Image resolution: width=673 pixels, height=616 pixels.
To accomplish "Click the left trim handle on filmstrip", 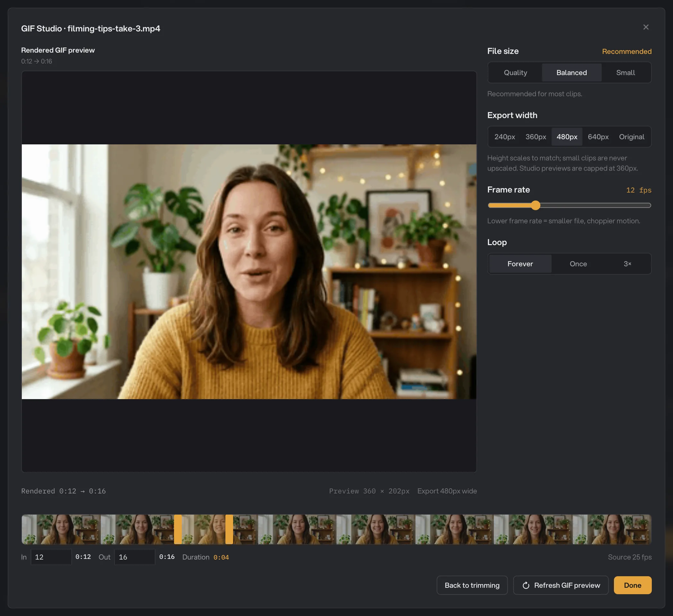I will [x=178, y=529].
